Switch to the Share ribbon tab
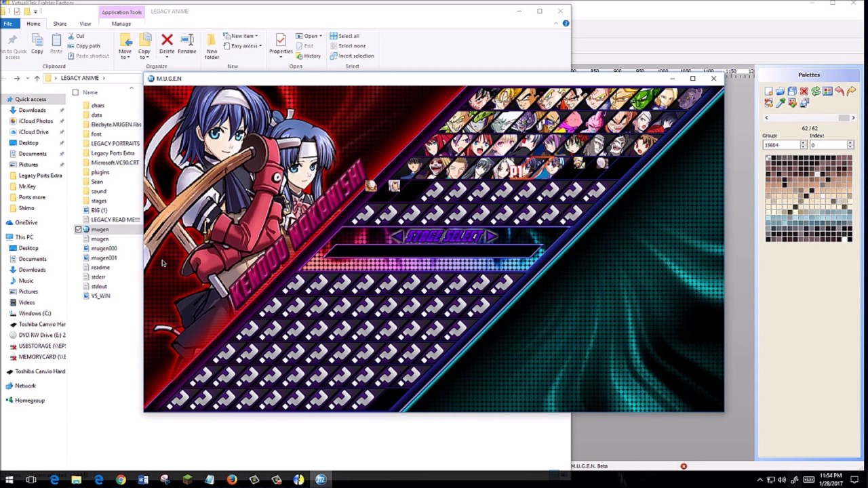This screenshot has height=488, width=868. tap(60, 24)
